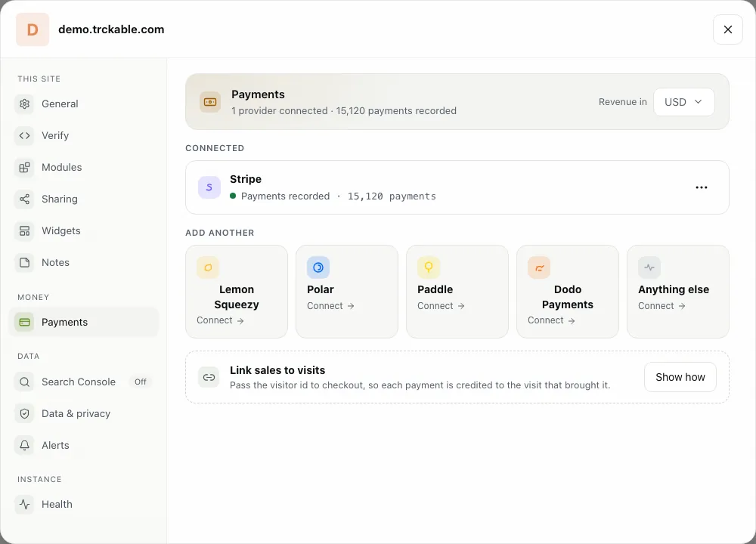This screenshot has width=756, height=544.
Task: Click the Widgets layout icon
Action: (25, 230)
